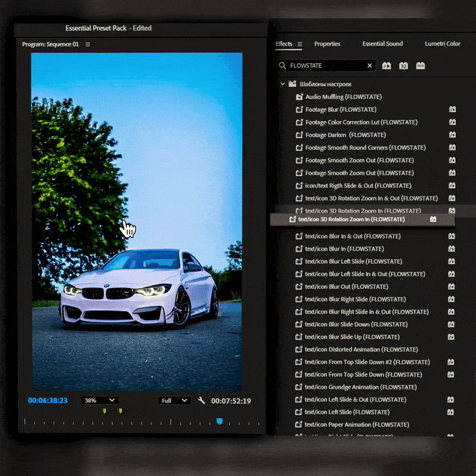This screenshot has width=476, height=476.
Task: Click the Accelerated Effects filter icon
Action: [387, 65]
